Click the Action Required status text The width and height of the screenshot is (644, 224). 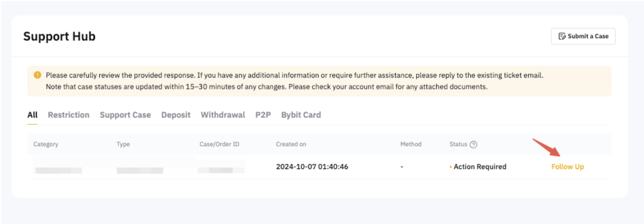[x=479, y=167]
